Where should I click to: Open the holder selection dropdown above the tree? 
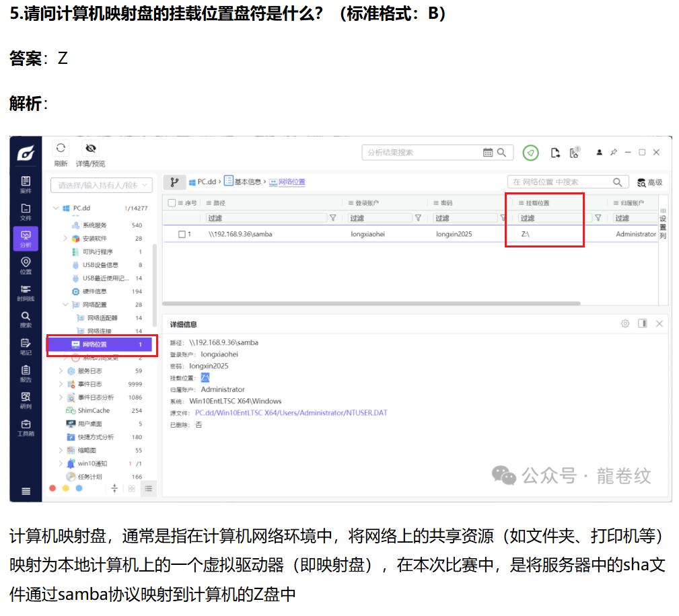pos(102,185)
